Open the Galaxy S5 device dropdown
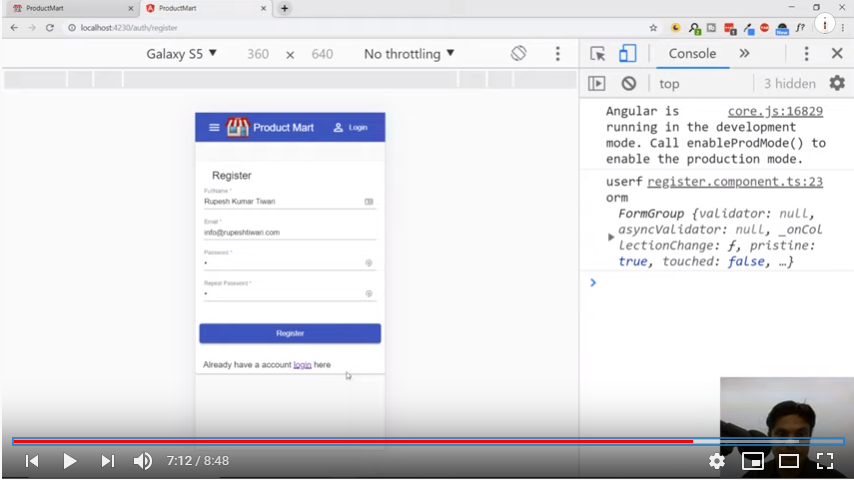Image resolution: width=854 pixels, height=480 pixels. [x=182, y=54]
